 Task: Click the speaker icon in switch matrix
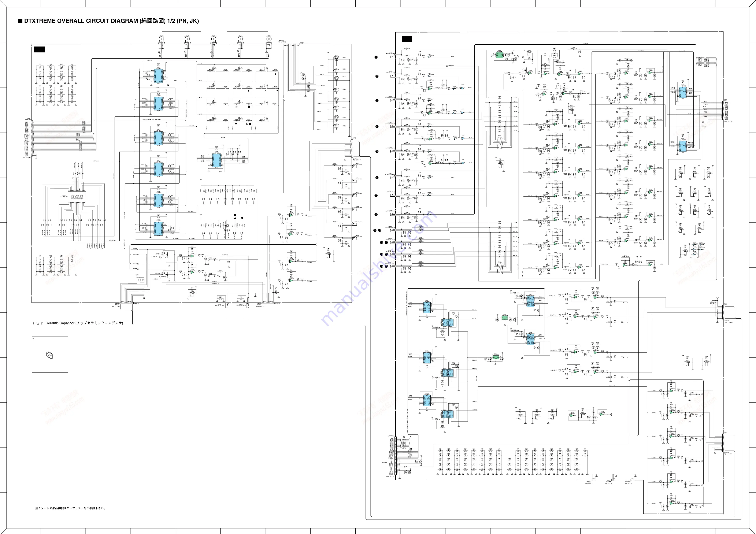[x=249, y=91]
